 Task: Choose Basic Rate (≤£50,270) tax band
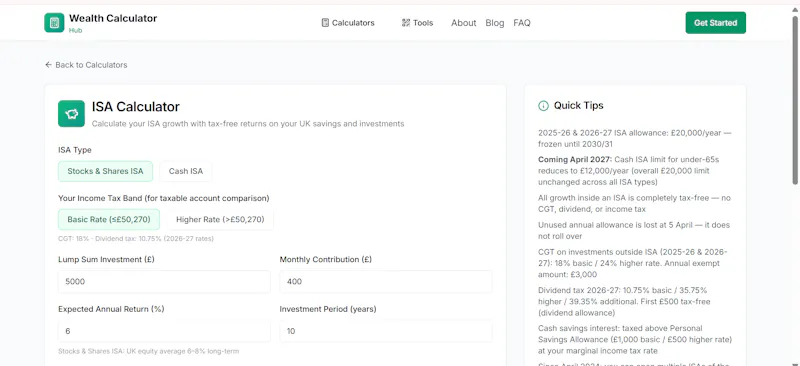(109, 219)
